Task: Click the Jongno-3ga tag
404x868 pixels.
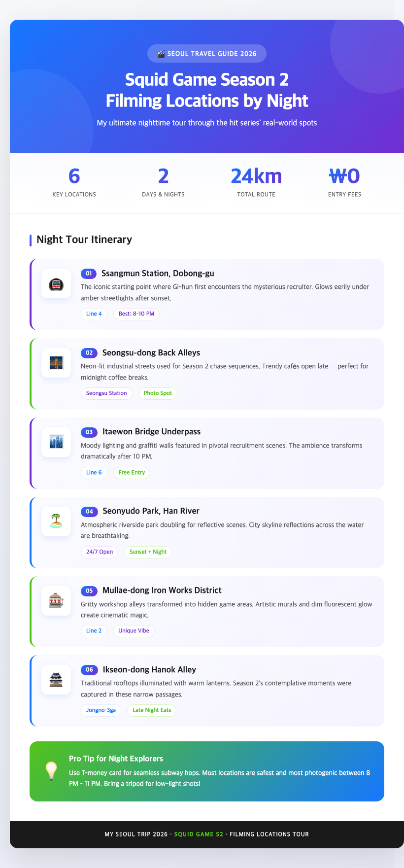Action: coord(101,710)
